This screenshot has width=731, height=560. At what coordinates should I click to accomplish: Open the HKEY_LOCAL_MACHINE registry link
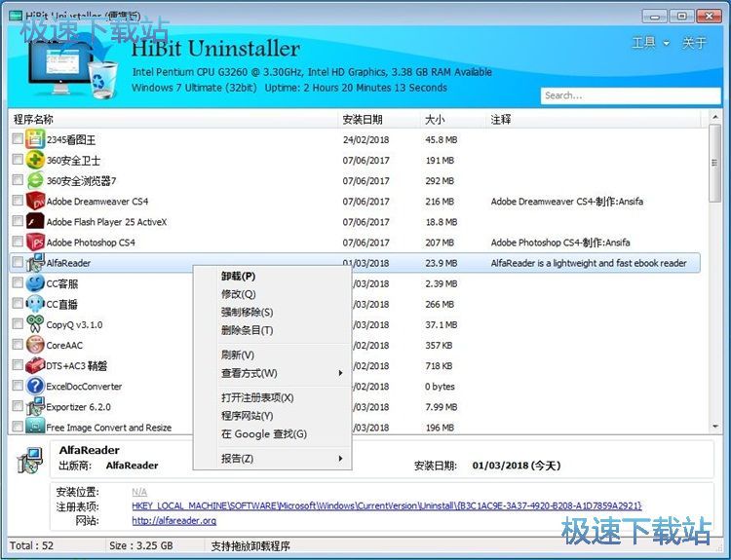[x=387, y=506]
